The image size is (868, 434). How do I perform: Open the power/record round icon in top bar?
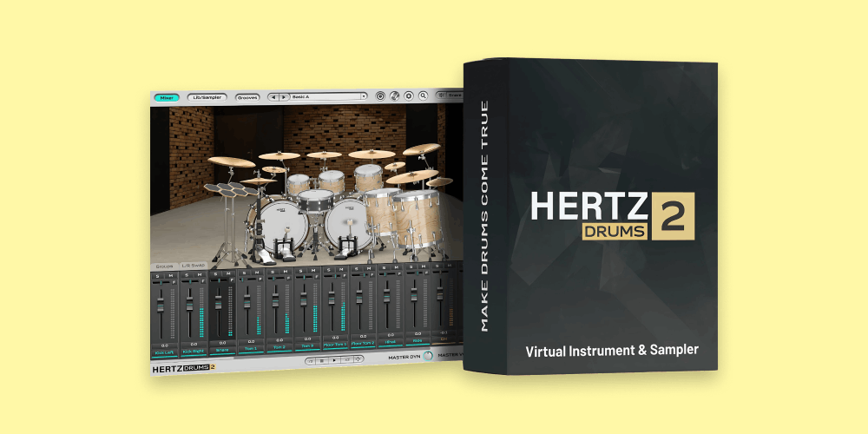click(380, 95)
